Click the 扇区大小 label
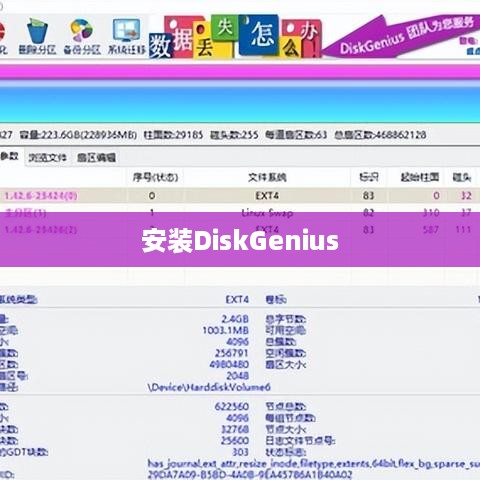This screenshot has height=480, width=480. pos(286,364)
